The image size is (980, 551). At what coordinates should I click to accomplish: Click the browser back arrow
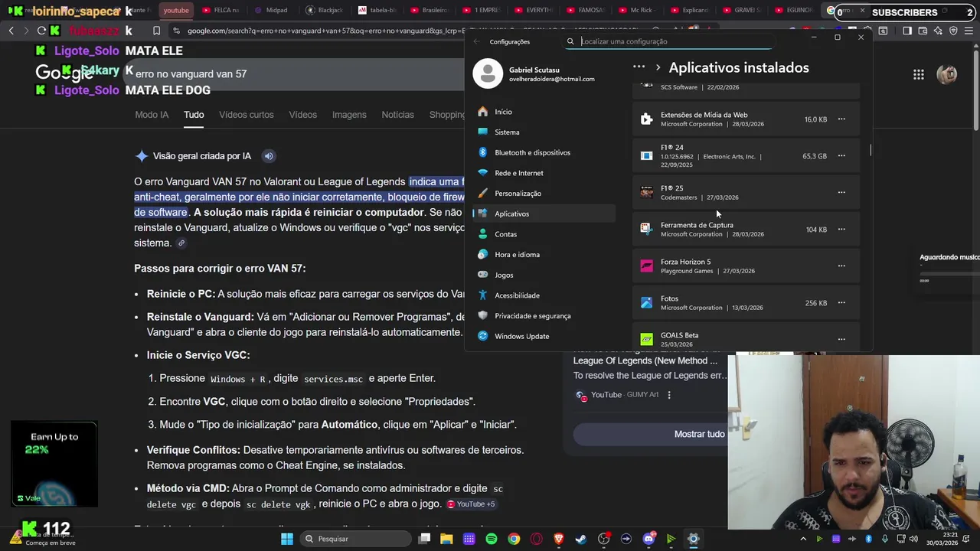pyautogui.click(x=11, y=31)
